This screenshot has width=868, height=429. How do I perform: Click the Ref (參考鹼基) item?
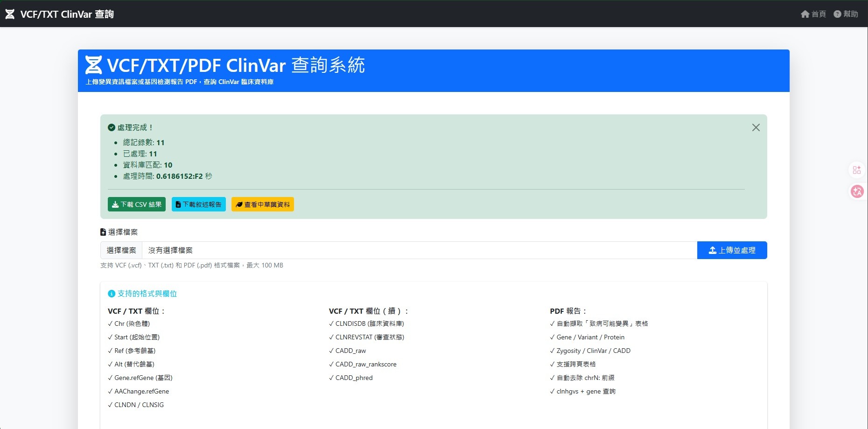(132, 351)
